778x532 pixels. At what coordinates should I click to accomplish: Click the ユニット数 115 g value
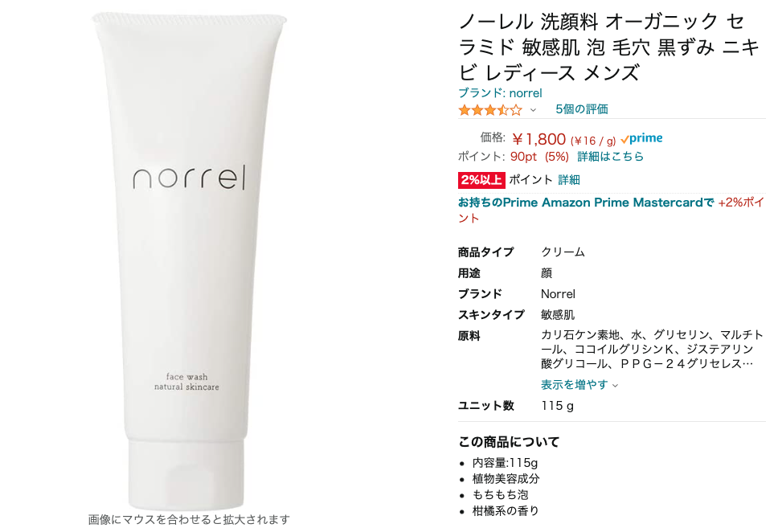pyautogui.click(x=557, y=406)
